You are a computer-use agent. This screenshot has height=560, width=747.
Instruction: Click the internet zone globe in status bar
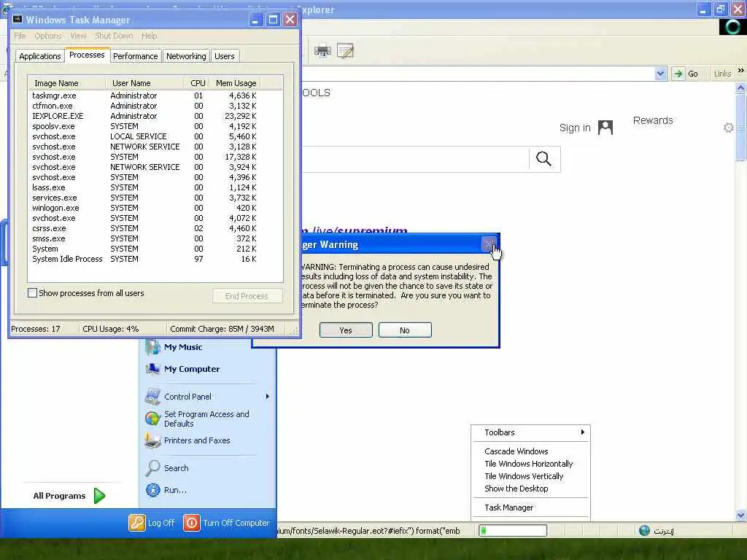644,530
